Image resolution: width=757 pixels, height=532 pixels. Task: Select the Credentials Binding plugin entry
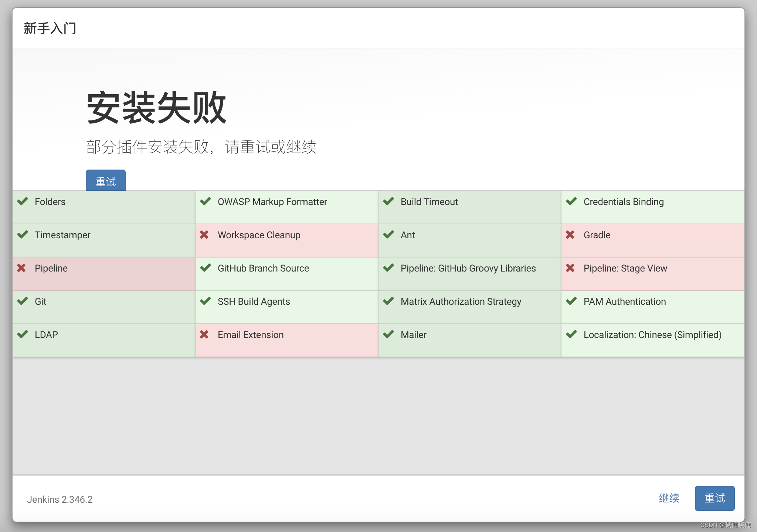(624, 202)
